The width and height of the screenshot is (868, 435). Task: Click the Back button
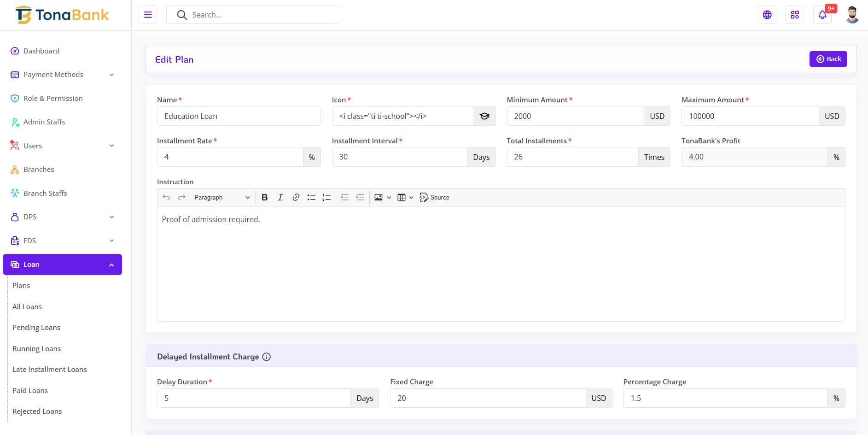(x=828, y=59)
